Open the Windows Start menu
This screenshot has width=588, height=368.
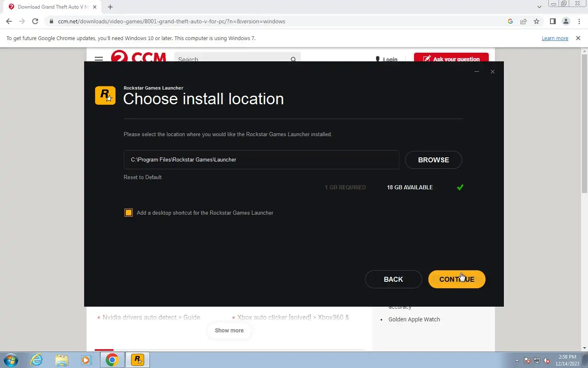(x=11, y=360)
